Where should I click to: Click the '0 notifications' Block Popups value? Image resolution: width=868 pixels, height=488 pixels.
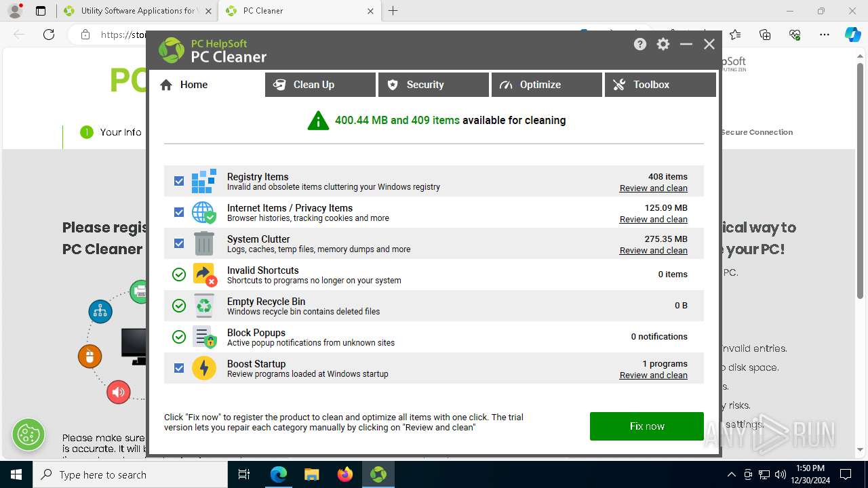coord(659,337)
